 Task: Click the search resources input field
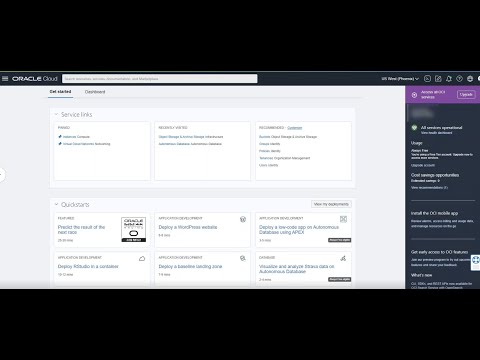pyautogui.click(x=160, y=79)
